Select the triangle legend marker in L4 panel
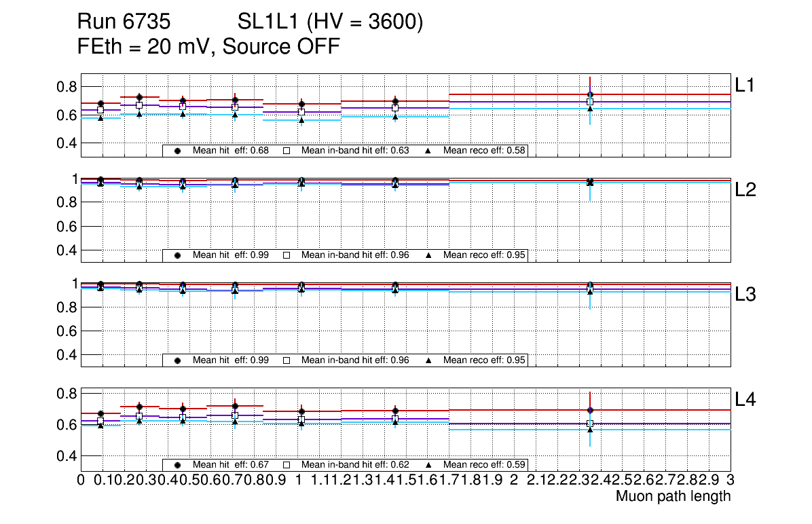 point(428,465)
